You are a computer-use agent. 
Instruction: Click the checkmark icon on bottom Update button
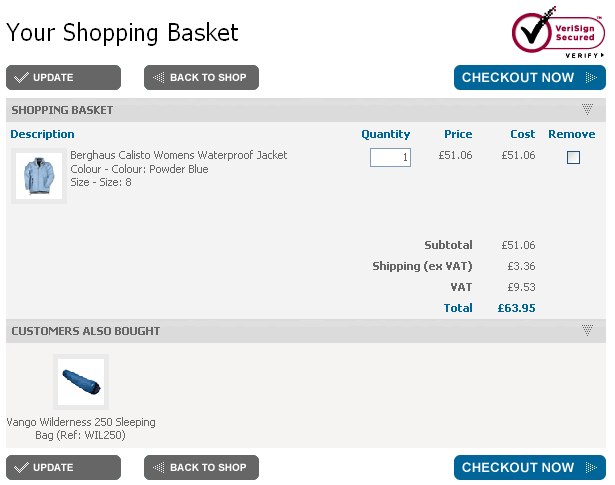[21, 467]
